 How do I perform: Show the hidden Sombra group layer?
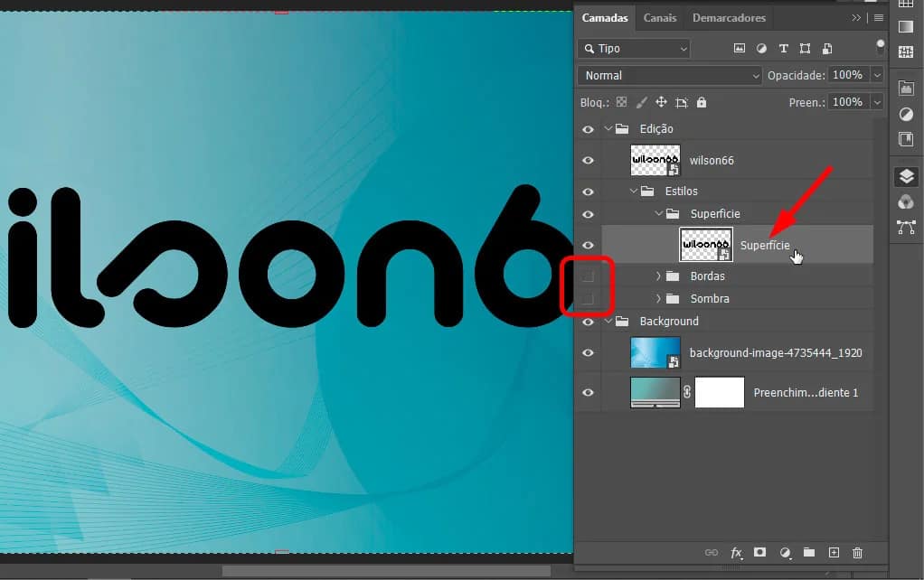coord(589,298)
